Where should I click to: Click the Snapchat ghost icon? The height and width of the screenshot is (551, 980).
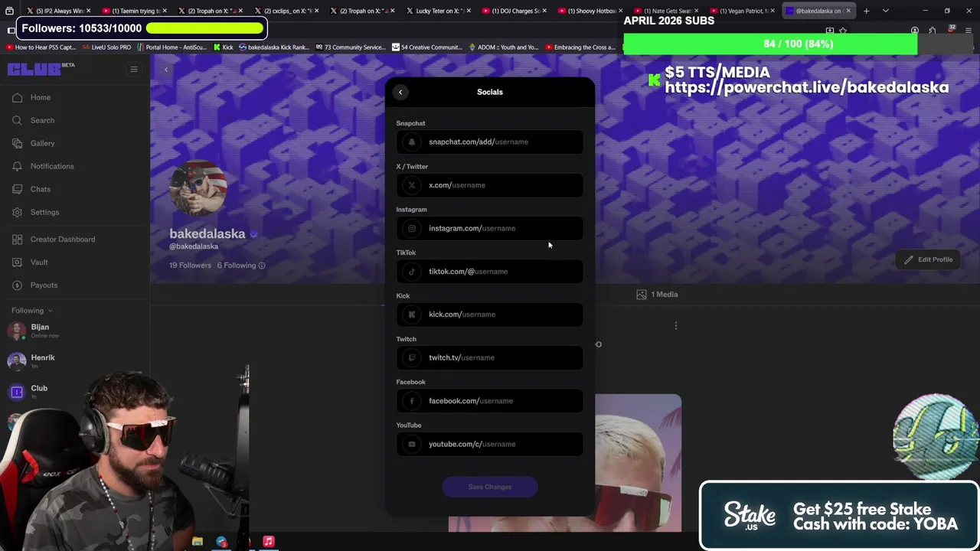(412, 142)
